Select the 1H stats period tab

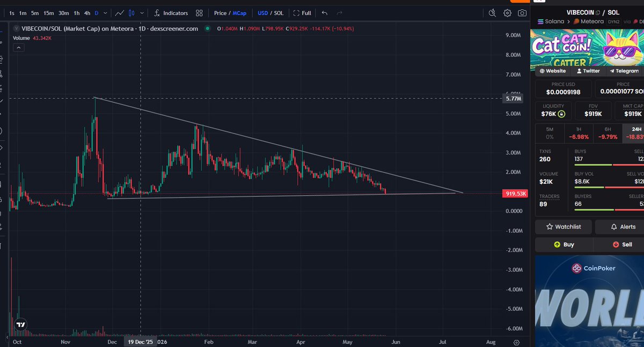pos(579,133)
